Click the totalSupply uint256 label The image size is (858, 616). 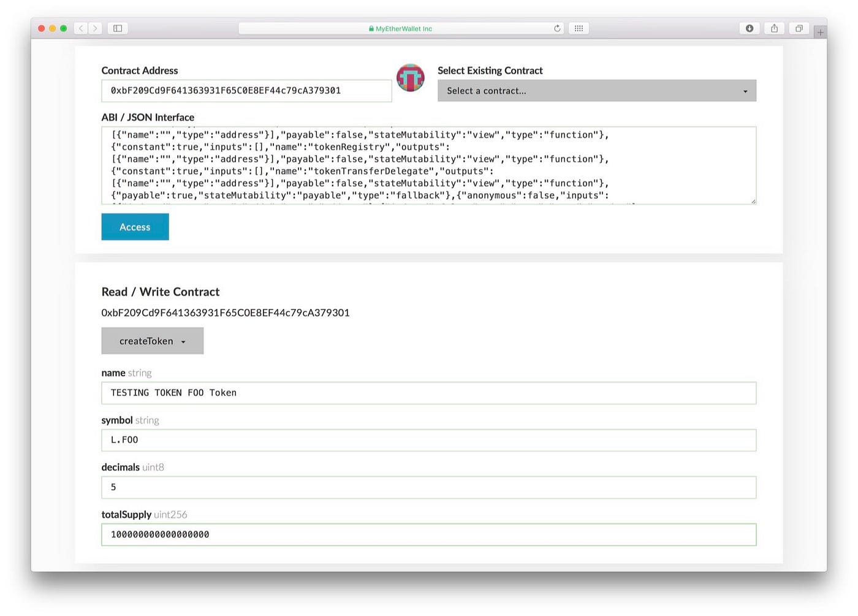[x=144, y=514]
